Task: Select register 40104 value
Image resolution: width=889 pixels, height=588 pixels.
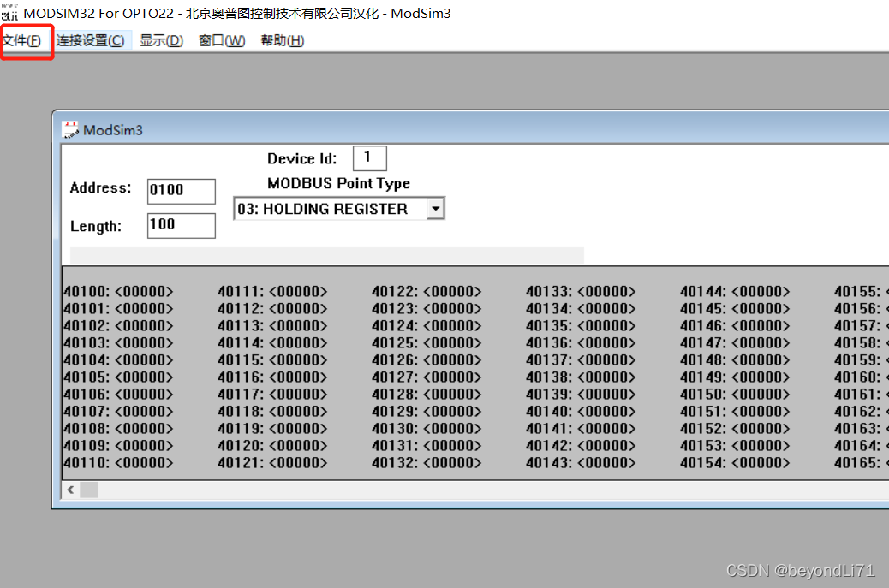Action: 144,359
